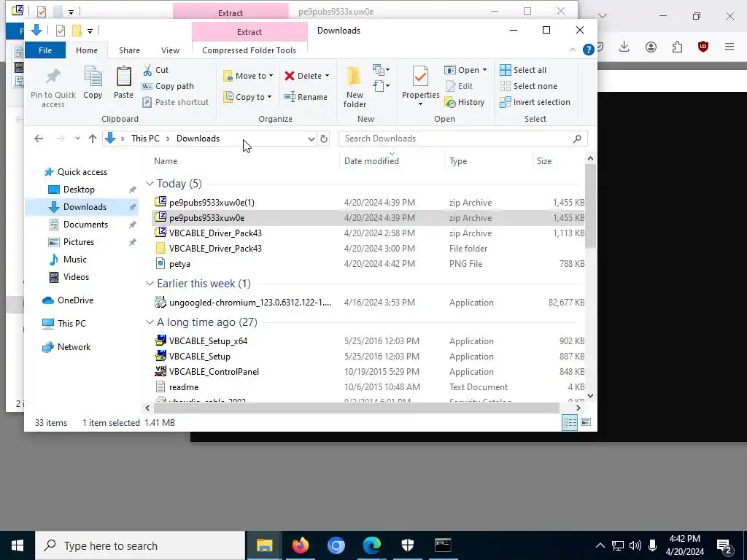Go up one folder level arrow
This screenshot has width=747, height=560.
click(93, 139)
